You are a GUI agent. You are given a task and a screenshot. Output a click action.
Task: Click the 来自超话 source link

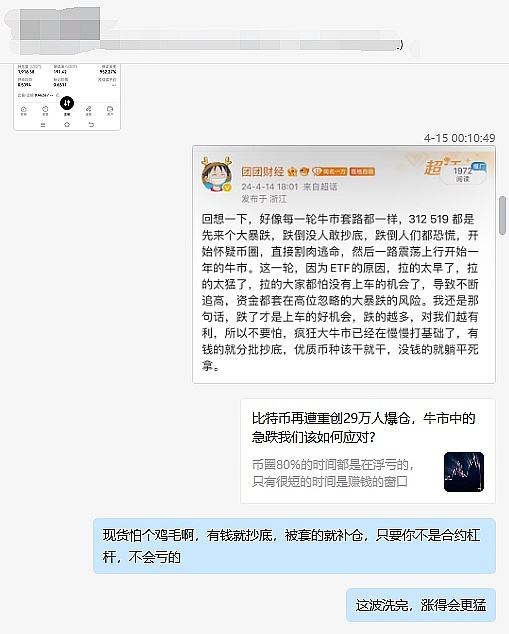[320, 186]
